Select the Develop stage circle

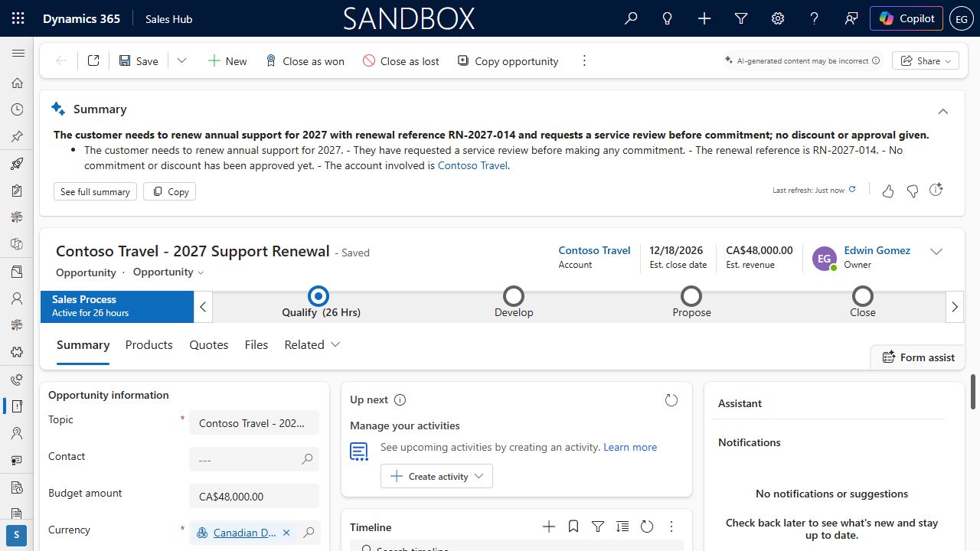point(514,296)
